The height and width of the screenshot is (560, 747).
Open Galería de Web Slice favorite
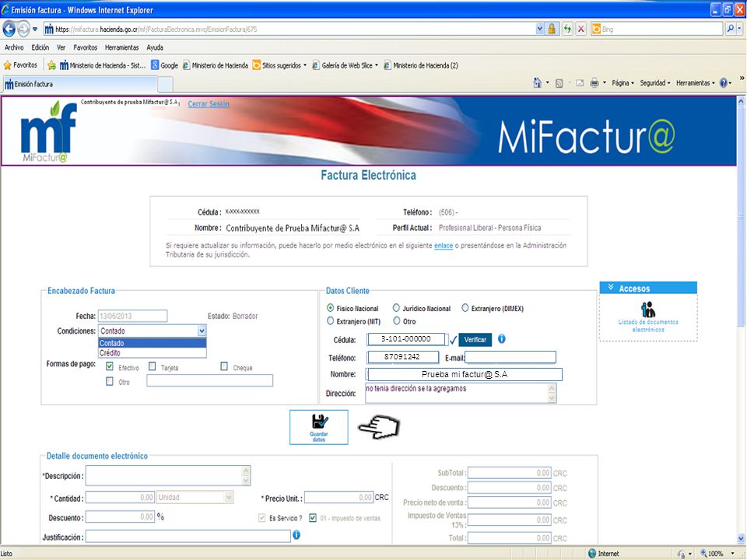[x=345, y=65]
